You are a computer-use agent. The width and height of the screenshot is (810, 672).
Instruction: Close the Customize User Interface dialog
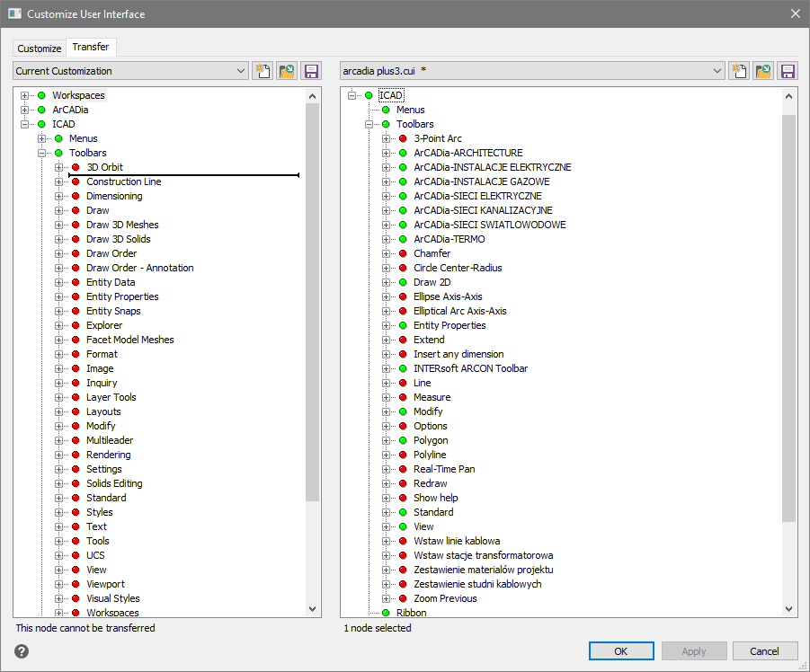click(796, 14)
